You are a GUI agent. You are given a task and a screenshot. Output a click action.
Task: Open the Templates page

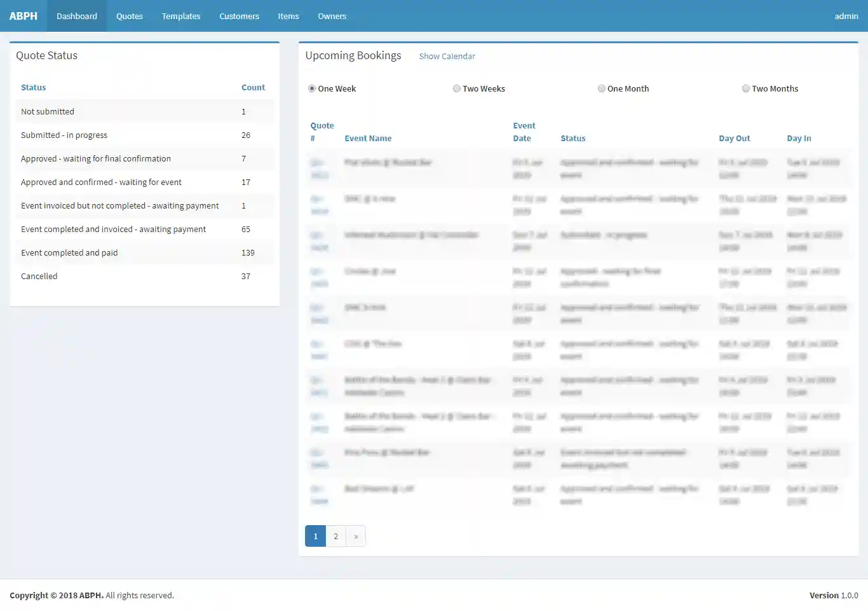181,16
